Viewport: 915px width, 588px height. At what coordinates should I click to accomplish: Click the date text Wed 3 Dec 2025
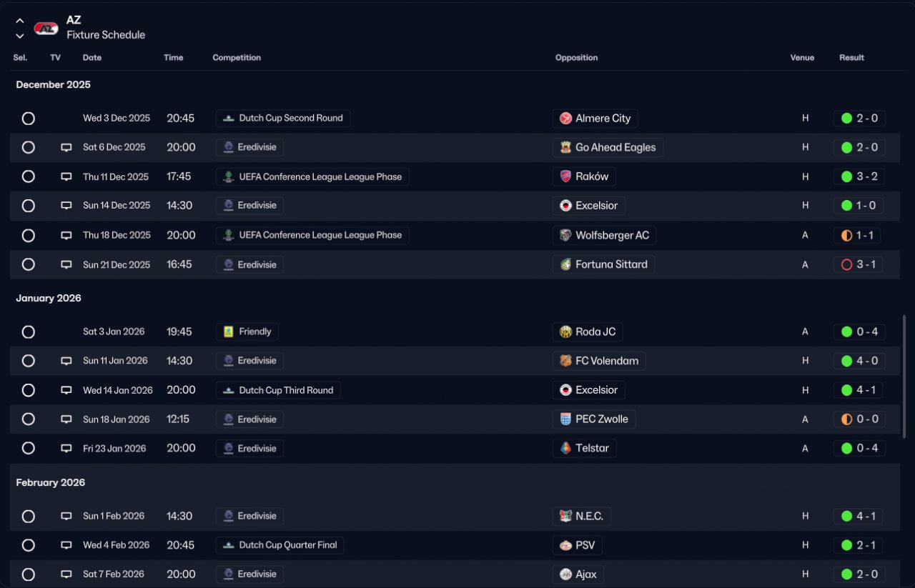click(x=117, y=119)
